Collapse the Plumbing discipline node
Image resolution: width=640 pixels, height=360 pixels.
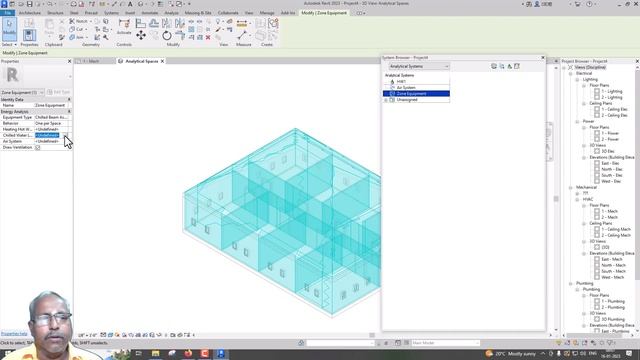click(571, 283)
